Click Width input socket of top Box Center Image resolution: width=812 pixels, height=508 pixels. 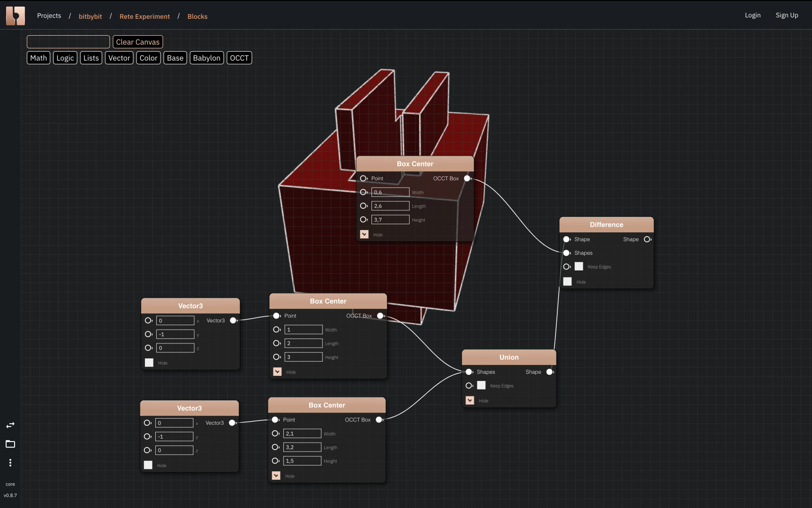click(x=363, y=192)
